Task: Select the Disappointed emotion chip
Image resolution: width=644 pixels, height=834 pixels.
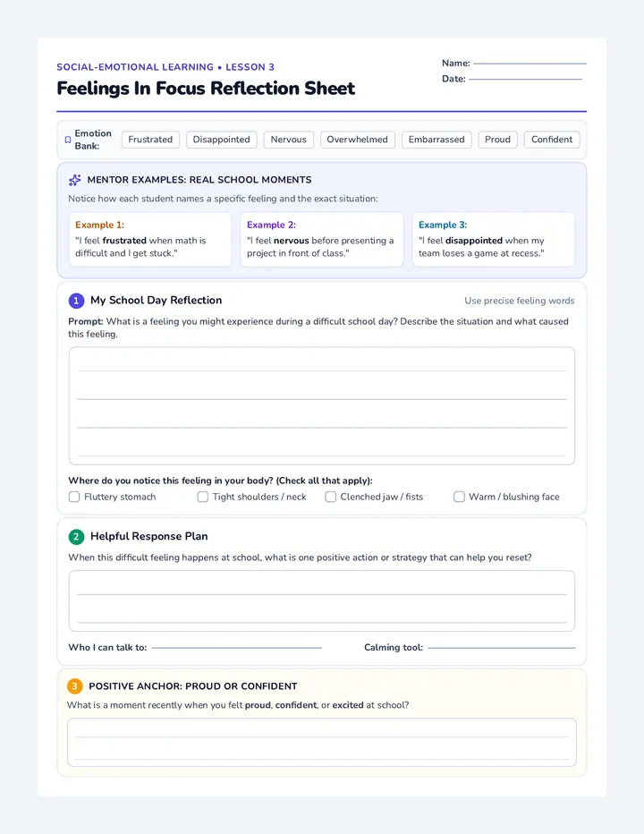Action: [x=221, y=140]
